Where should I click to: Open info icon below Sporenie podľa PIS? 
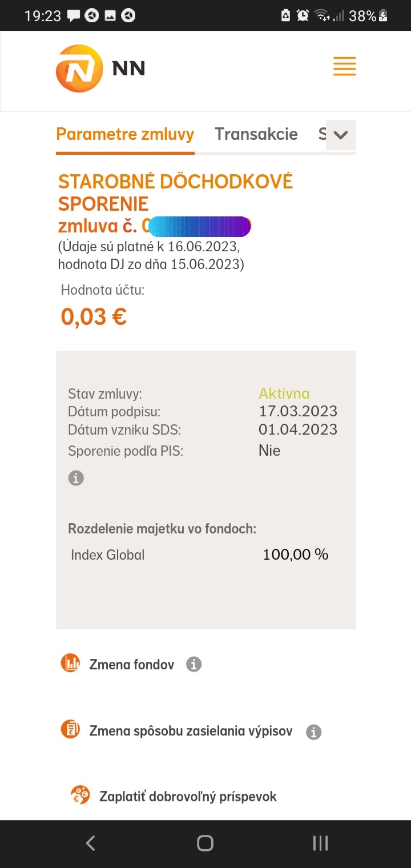[x=76, y=478]
